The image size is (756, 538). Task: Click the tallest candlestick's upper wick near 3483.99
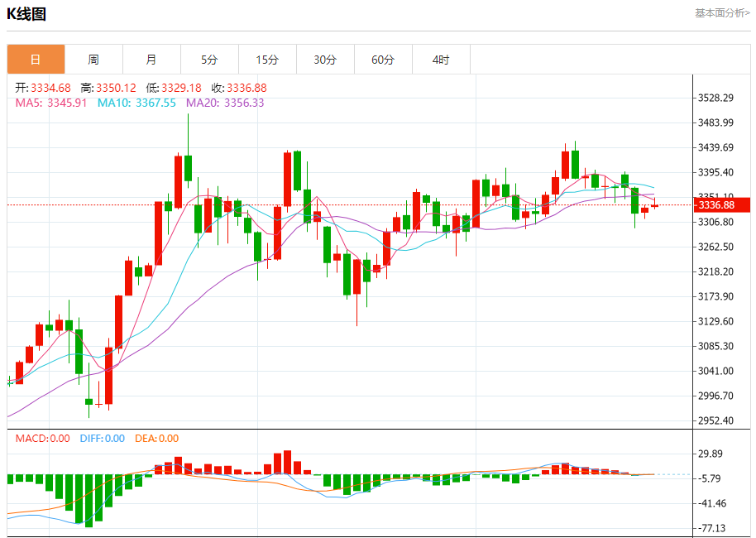188,134
